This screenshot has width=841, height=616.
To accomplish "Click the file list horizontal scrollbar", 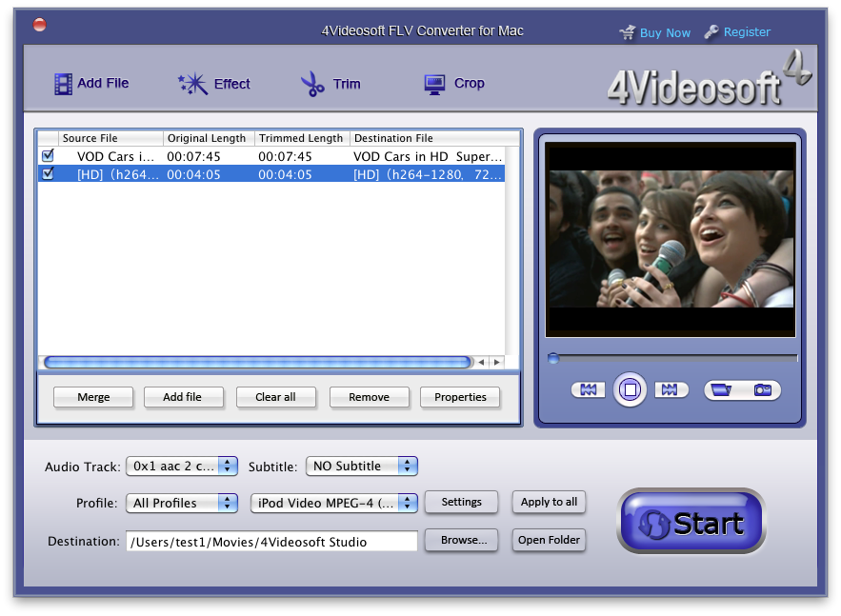I will coord(257,363).
